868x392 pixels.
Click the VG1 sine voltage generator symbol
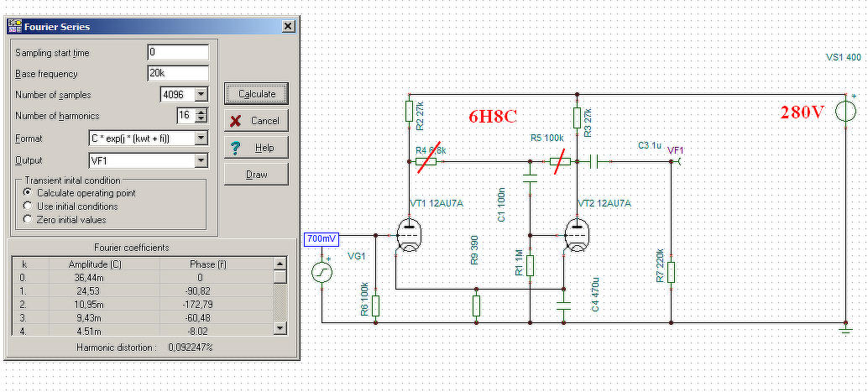pos(322,273)
